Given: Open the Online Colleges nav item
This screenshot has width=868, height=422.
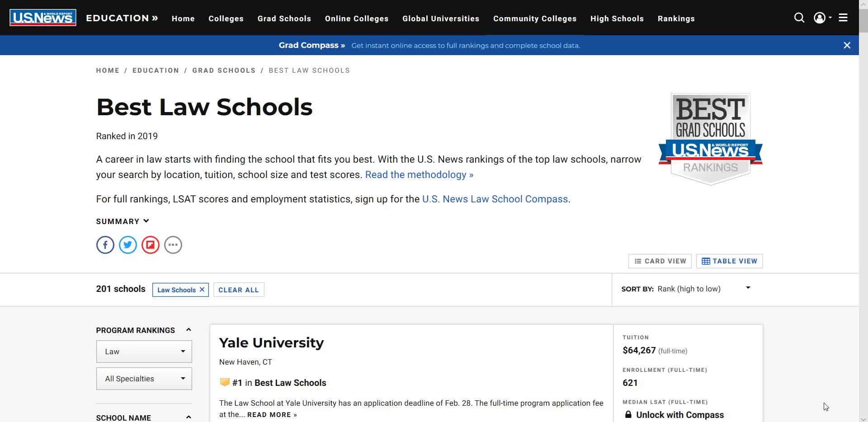Looking at the screenshot, I should pos(357,19).
